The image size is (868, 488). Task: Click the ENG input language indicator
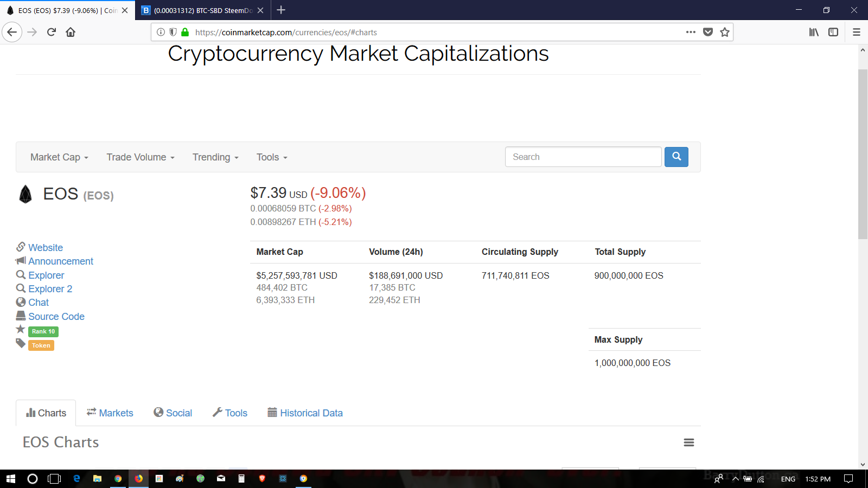click(x=788, y=479)
